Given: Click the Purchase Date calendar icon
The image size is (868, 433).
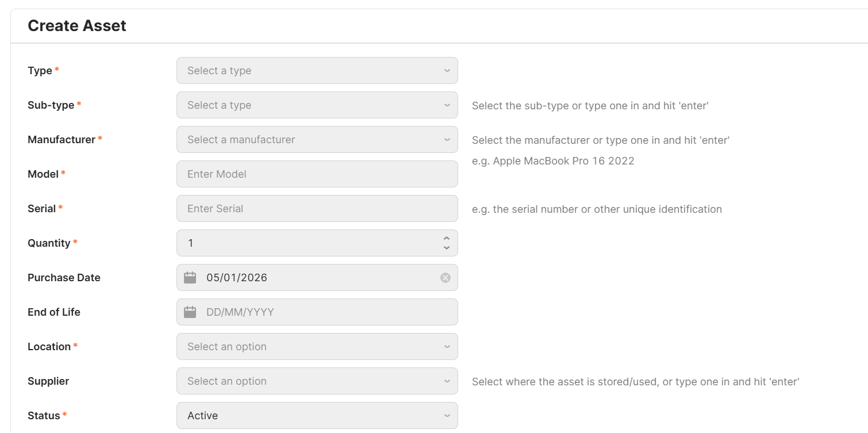Looking at the screenshot, I should pos(190,278).
